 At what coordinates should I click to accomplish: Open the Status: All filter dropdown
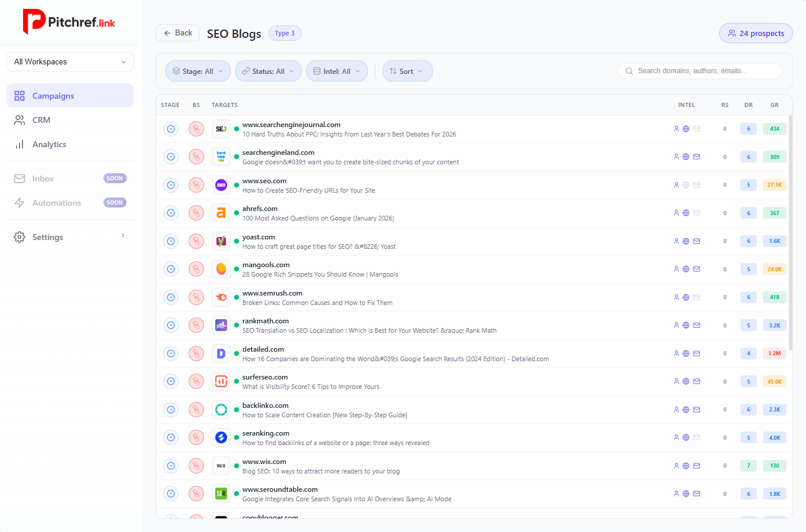pyautogui.click(x=268, y=72)
